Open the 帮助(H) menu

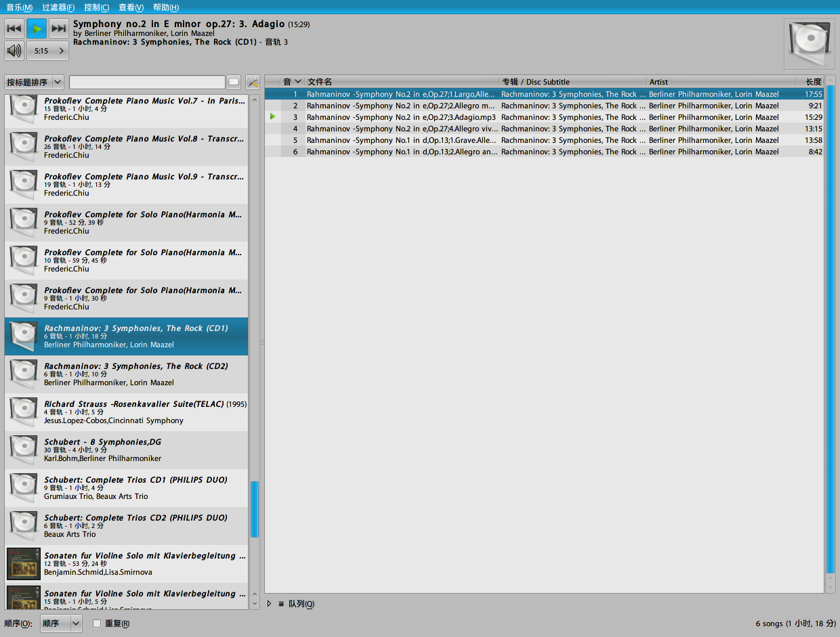coord(166,7)
